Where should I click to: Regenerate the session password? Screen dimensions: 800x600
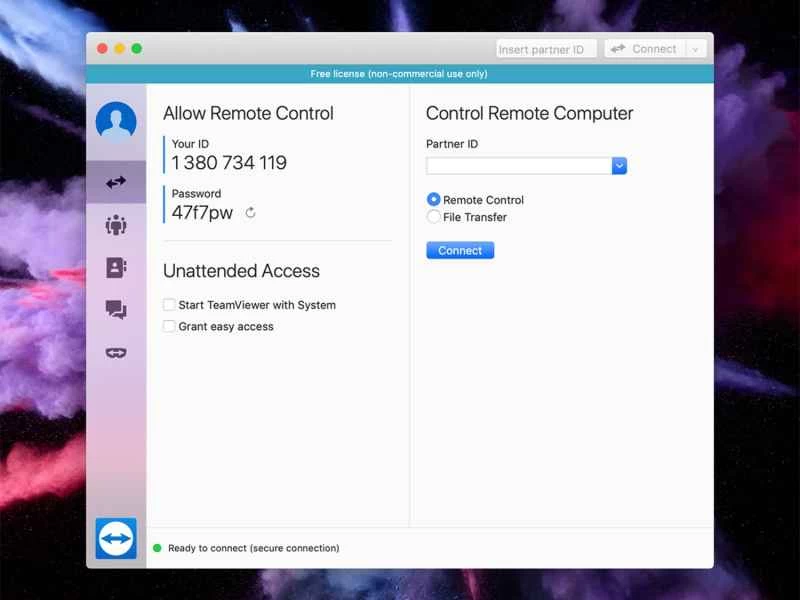250,213
